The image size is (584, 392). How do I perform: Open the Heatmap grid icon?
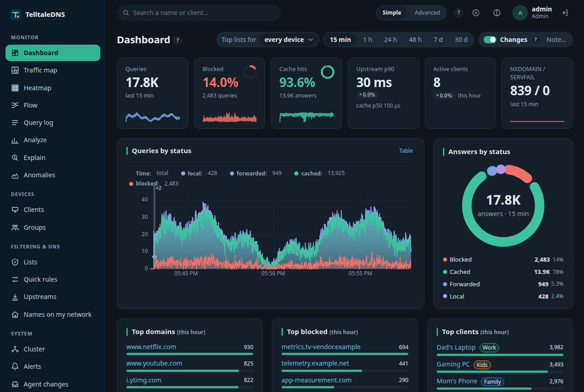coord(15,88)
